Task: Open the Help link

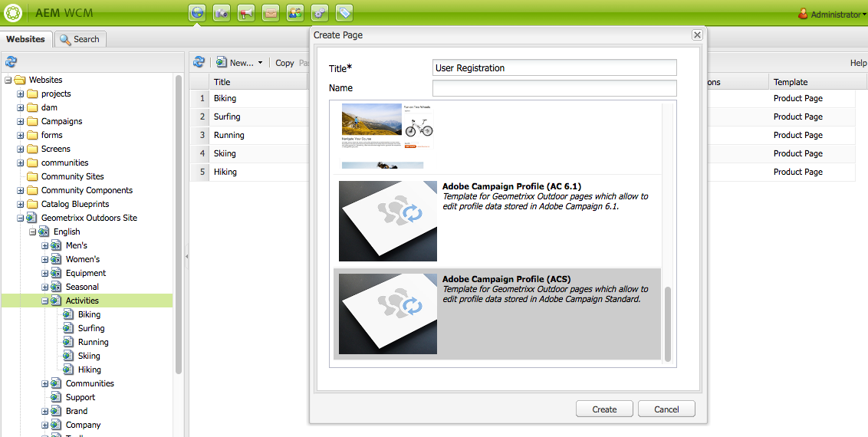Action: pyautogui.click(x=858, y=63)
